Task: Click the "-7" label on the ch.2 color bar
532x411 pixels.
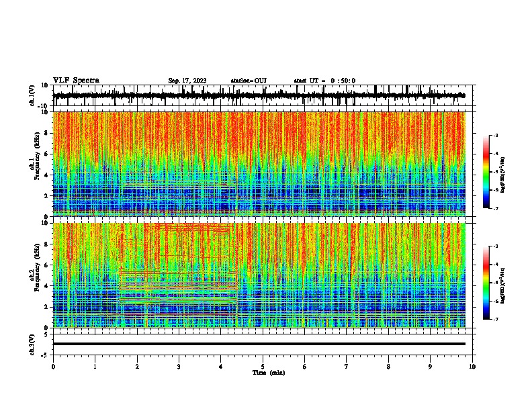Action: pos(496,319)
